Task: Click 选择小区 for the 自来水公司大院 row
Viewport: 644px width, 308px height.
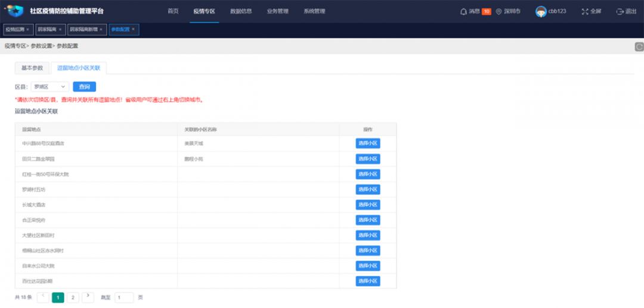Action: pos(367,266)
